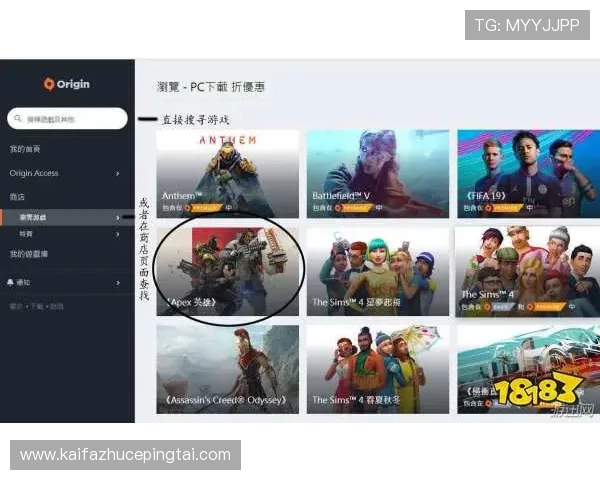Click the 《FIFA 19》 title text
Screen dimensions: 600x480
[x=486, y=196]
